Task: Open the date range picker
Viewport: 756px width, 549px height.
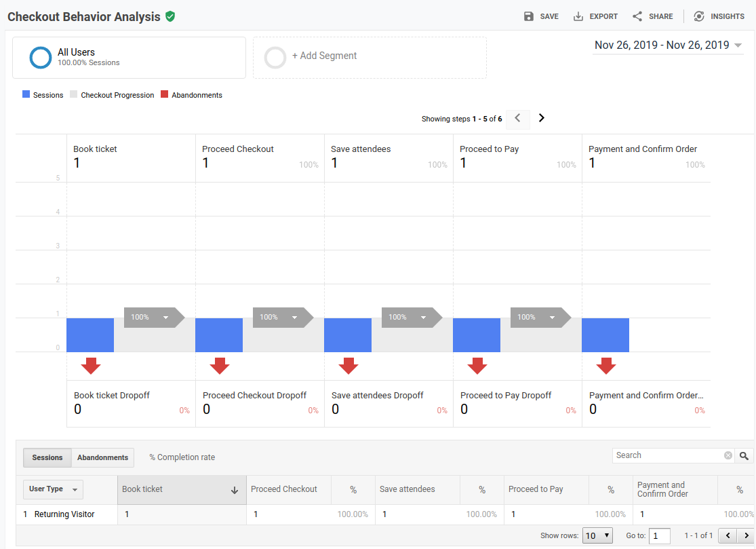Action: coord(668,45)
